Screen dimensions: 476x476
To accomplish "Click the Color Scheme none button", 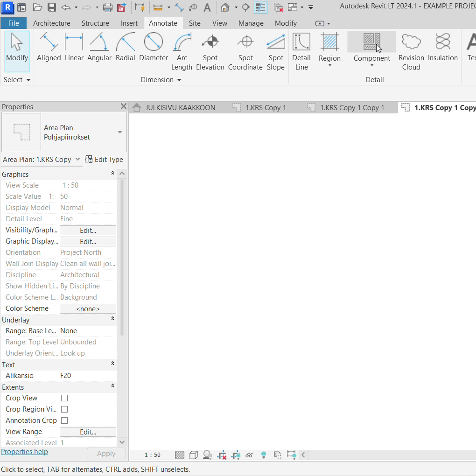I will pyautogui.click(x=88, y=309).
